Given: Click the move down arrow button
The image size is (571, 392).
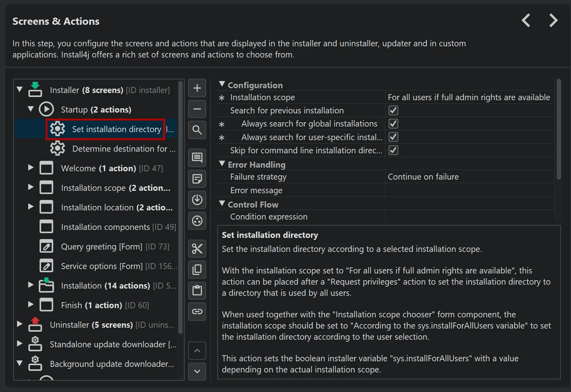Looking at the screenshot, I should point(197,371).
